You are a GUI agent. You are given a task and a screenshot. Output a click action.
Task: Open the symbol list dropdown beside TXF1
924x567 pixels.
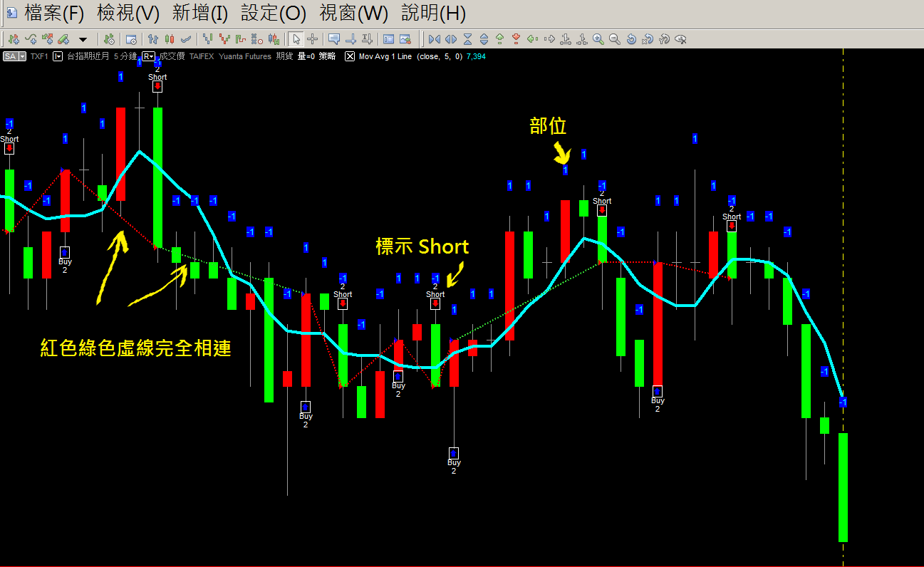(x=58, y=56)
